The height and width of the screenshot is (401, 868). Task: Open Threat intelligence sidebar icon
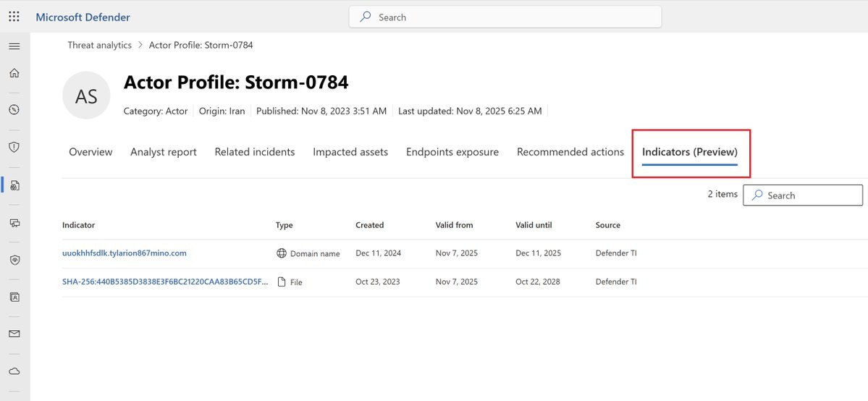(x=14, y=185)
